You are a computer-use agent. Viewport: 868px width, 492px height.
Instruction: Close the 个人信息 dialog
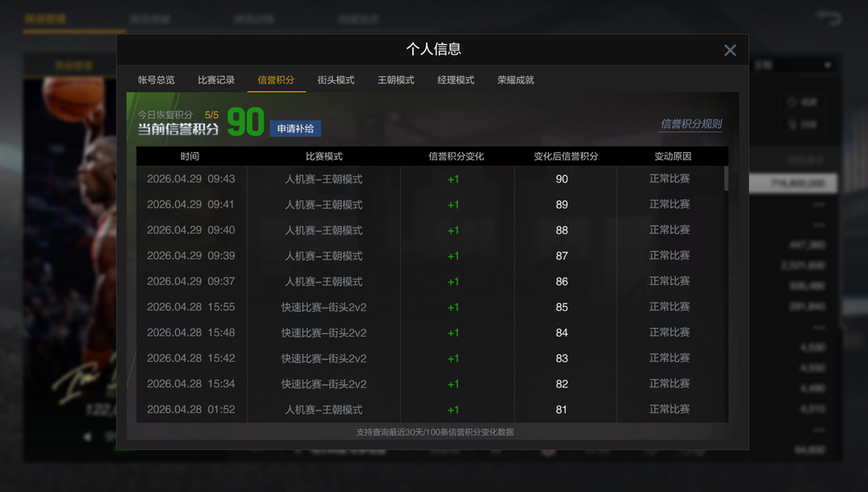coord(730,51)
